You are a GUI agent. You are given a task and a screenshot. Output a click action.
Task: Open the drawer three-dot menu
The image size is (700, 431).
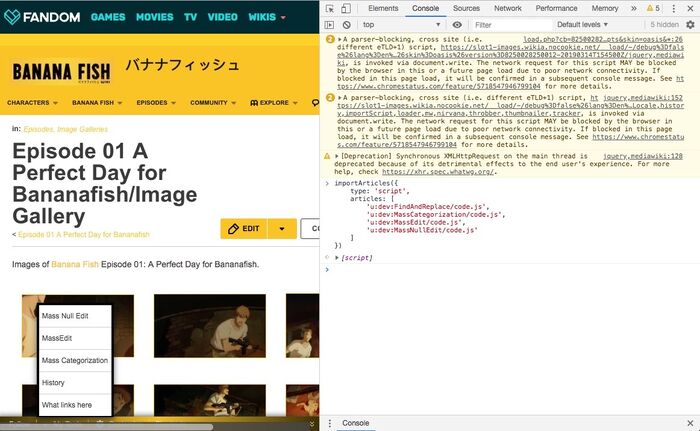[329, 423]
